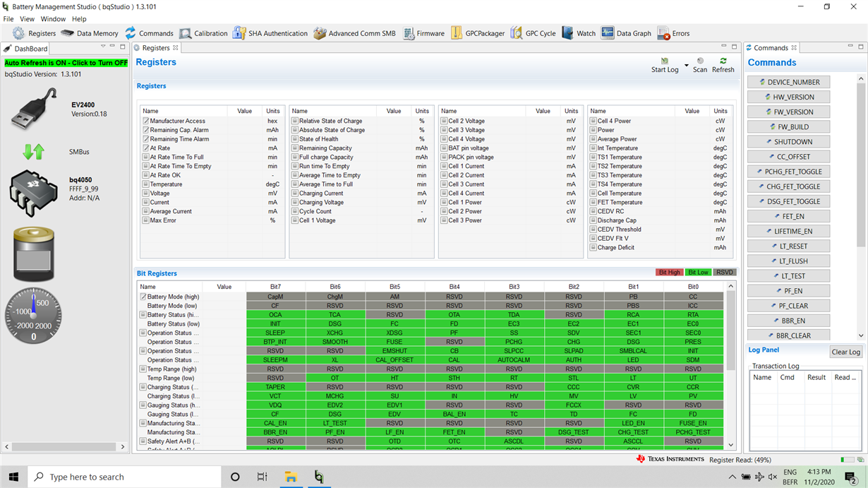Click the Bit Registers vertical scrollbar
The image size is (868, 488).
731,366
